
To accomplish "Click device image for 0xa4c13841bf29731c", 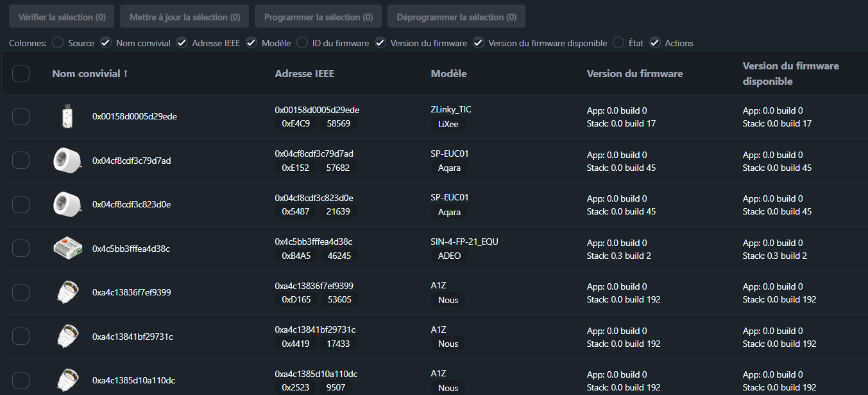I will click(67, 337).
